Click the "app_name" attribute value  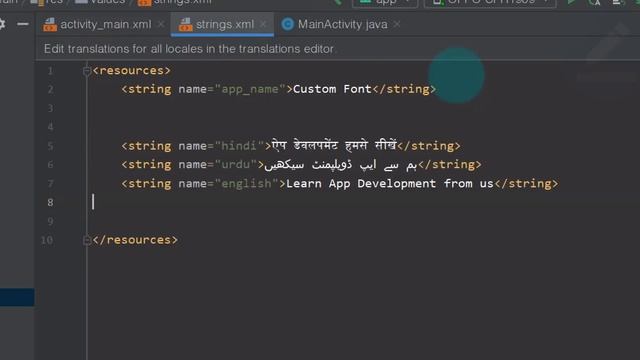coord(250,89)
